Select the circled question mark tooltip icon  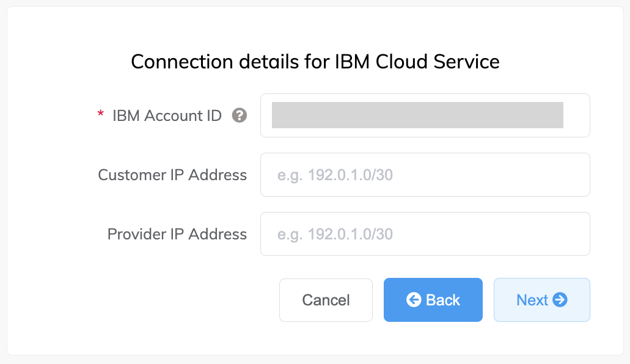pos(240,115)
